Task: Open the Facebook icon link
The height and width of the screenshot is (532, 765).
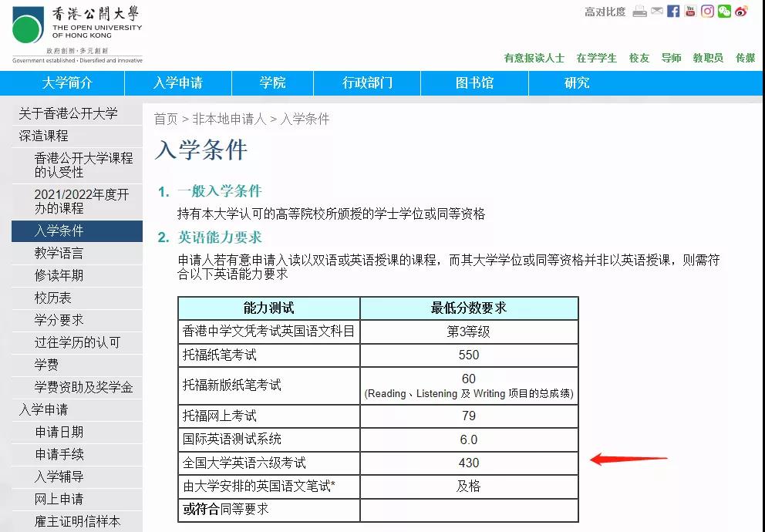Action: 673,11
